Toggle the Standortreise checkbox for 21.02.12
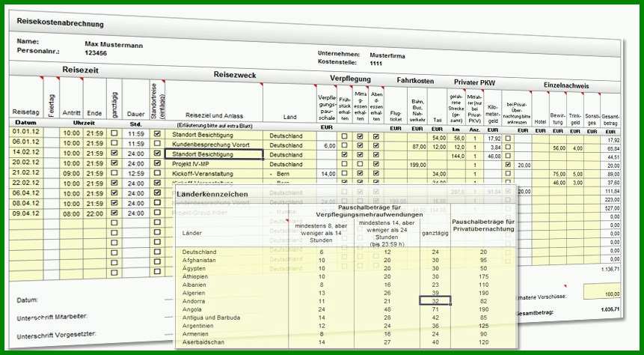 click(157, 173)
